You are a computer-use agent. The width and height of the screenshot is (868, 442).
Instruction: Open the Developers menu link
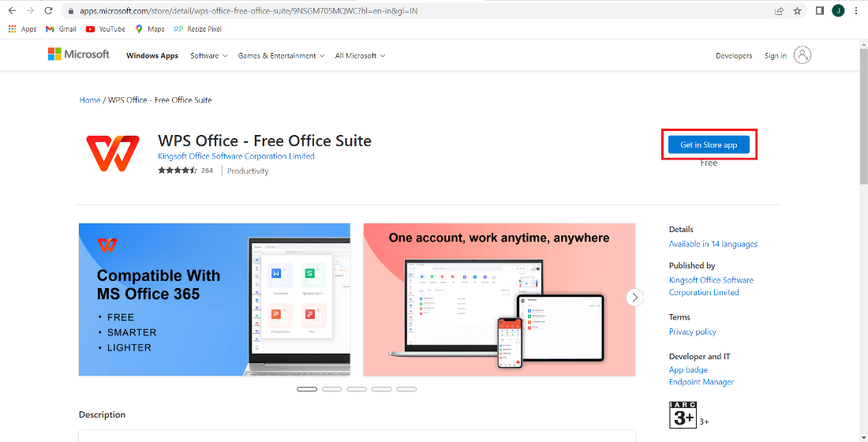pos(734,56)
